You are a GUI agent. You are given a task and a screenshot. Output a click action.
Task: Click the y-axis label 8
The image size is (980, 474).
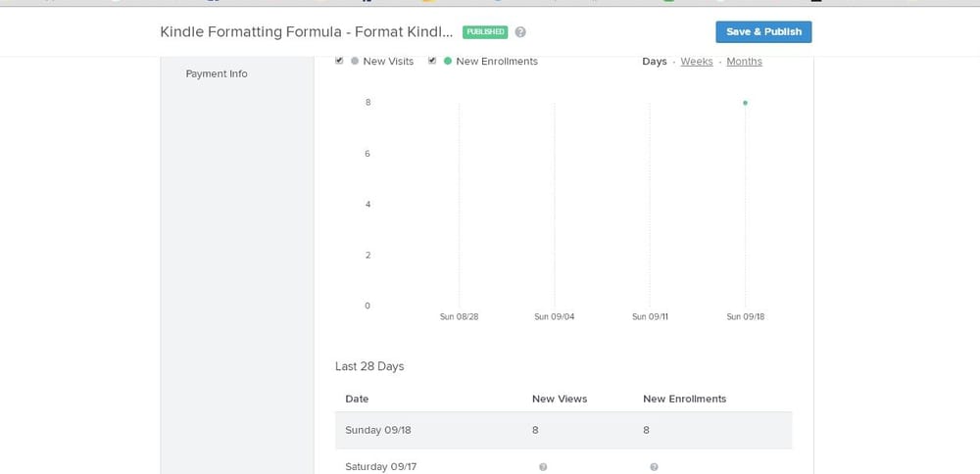point(367,102)
